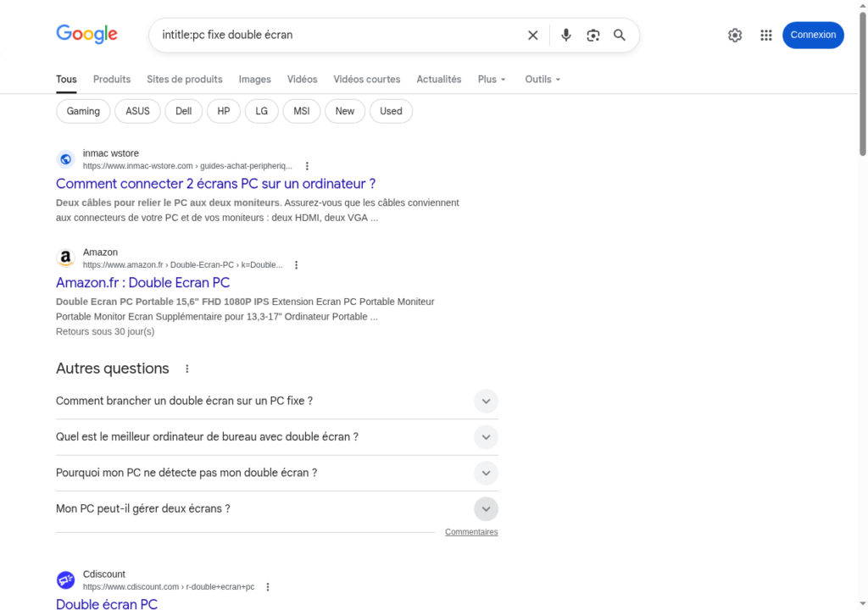This screenshot has height=610, width=868.
Task: Open the three-dot menu next to inmac wstore result
Action: (x=307, y=166)
